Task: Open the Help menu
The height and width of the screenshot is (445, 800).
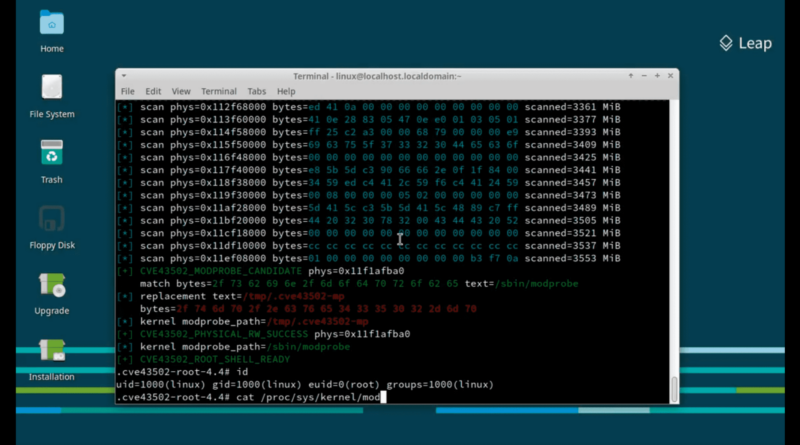Action: (286, 91)
